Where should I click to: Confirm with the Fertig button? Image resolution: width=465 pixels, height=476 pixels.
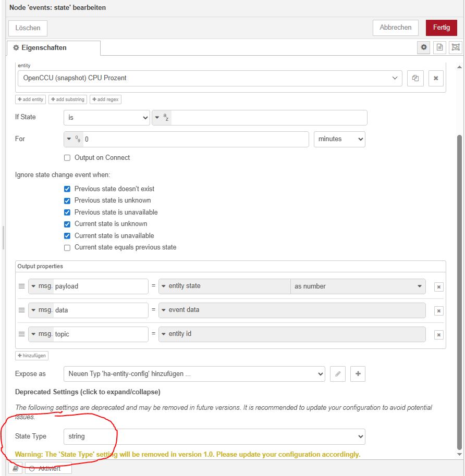pyautogui.click(x=442, y=28)
